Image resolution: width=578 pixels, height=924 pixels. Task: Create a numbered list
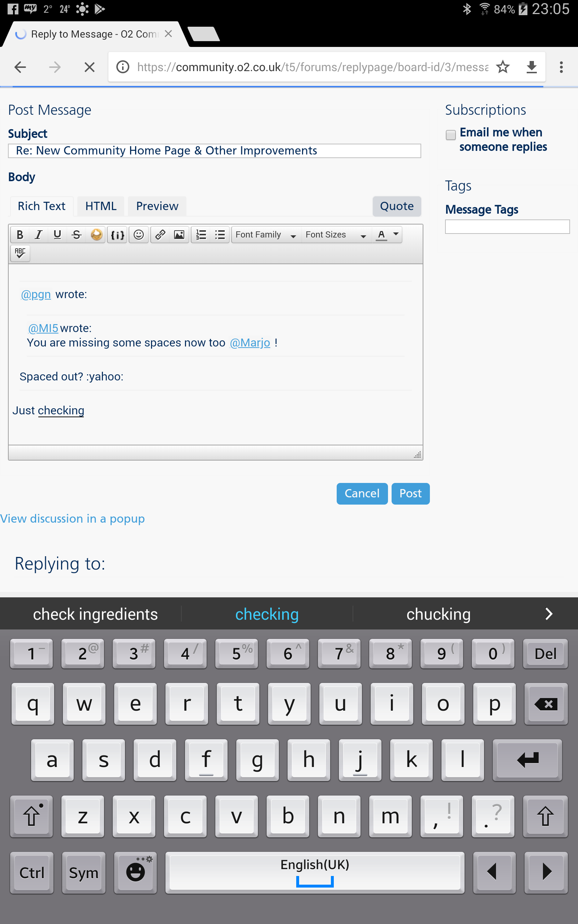201,235
